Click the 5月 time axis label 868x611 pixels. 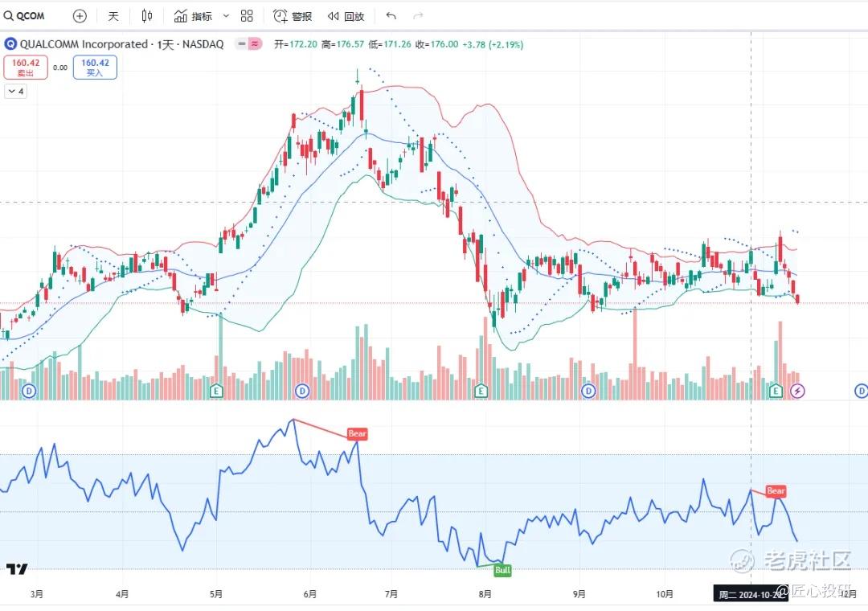click(x=216, y=594)
